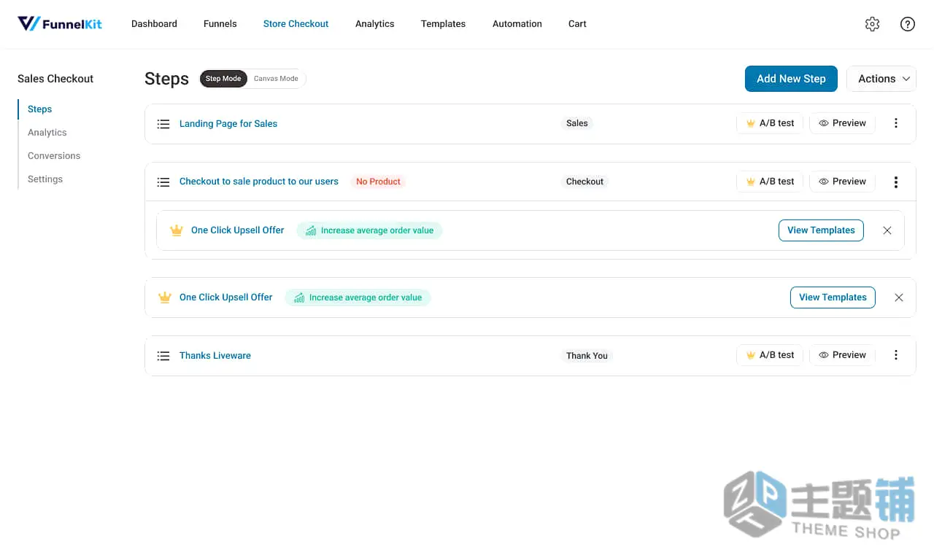The height and width of the screenshot is (560, 934).
Task: Select Conversions in the sidebar
Action: point(54,156)
